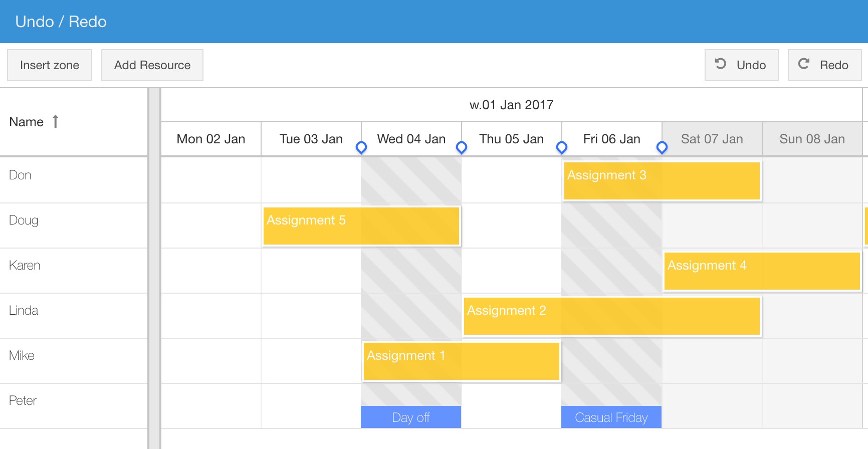Click the Day off zone
This screenshot has height=449, width=868.
[x=410, y=416]
